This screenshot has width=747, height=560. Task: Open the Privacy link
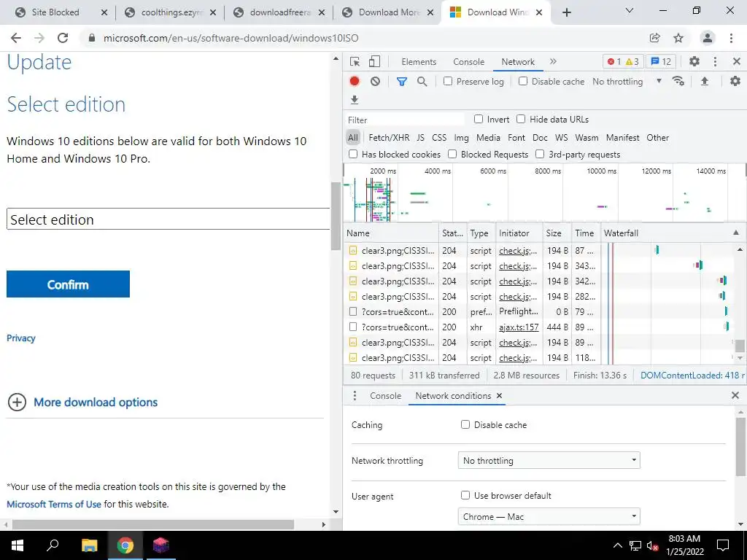[x=21, y=338]
